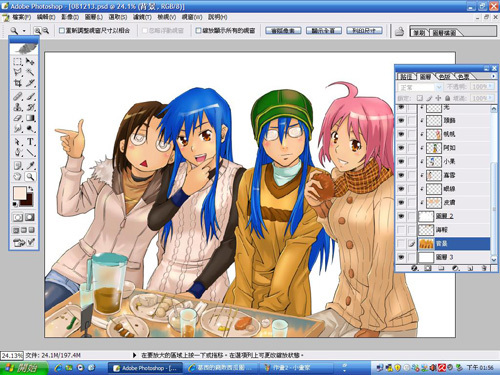Image resolution: width=500 pixels, height=375 pixels.
Task: Click the create new layer icon
Action: pos(471,268)
